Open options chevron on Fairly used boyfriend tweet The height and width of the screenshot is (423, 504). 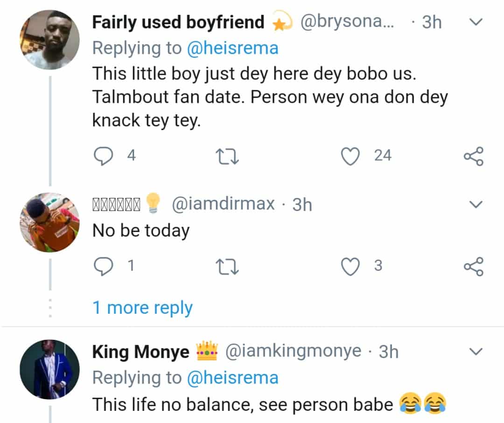pyautogui.click(x=476, y=22)
